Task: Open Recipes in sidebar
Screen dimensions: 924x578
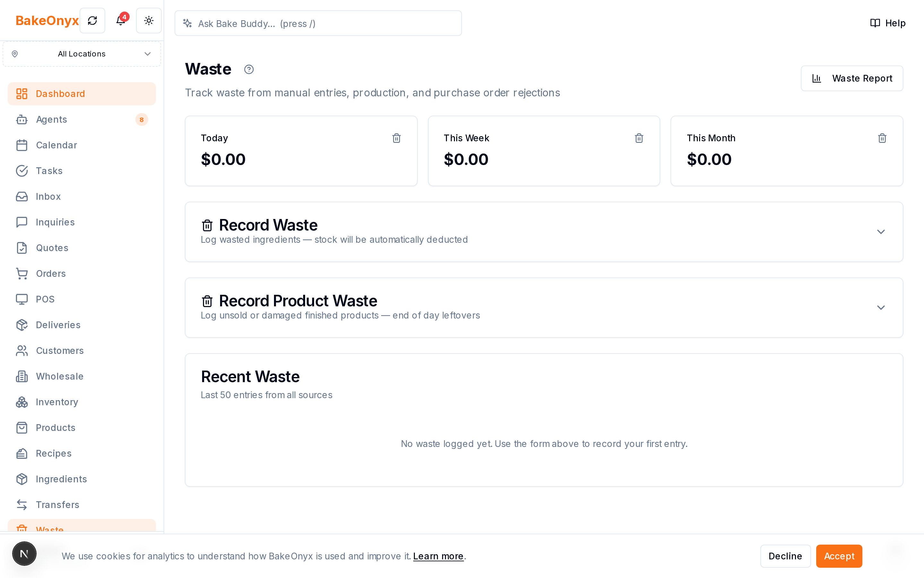Action: (82, 453)
